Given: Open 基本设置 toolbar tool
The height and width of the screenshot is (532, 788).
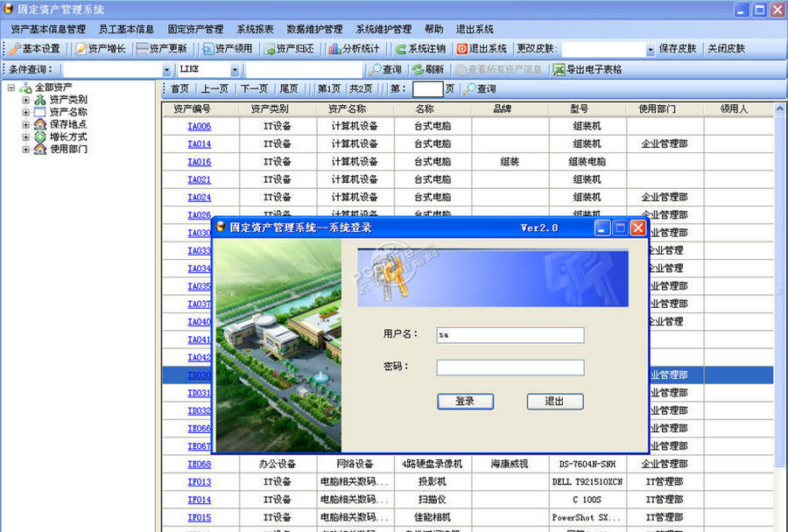Looking at the screenshot, I should pyautogui.click(x=35, y=49).
